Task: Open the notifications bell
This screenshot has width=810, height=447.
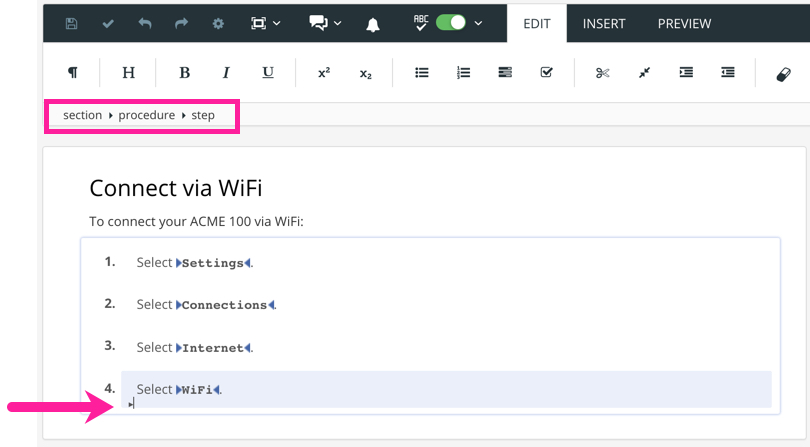Action: pyautogui.click(x=372, y=23)
